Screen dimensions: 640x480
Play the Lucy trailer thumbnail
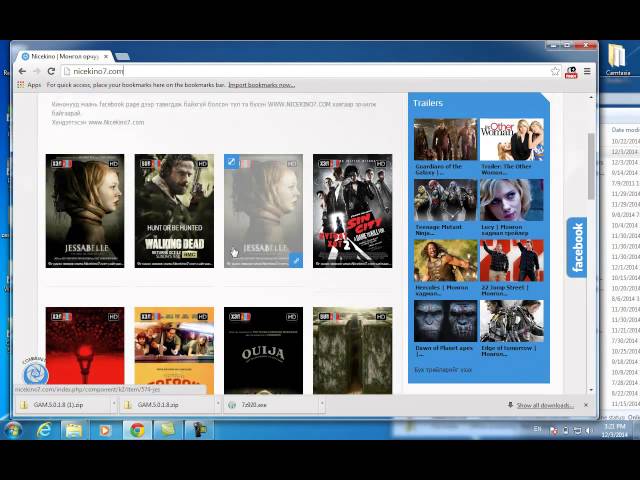[x=511, y=200]
